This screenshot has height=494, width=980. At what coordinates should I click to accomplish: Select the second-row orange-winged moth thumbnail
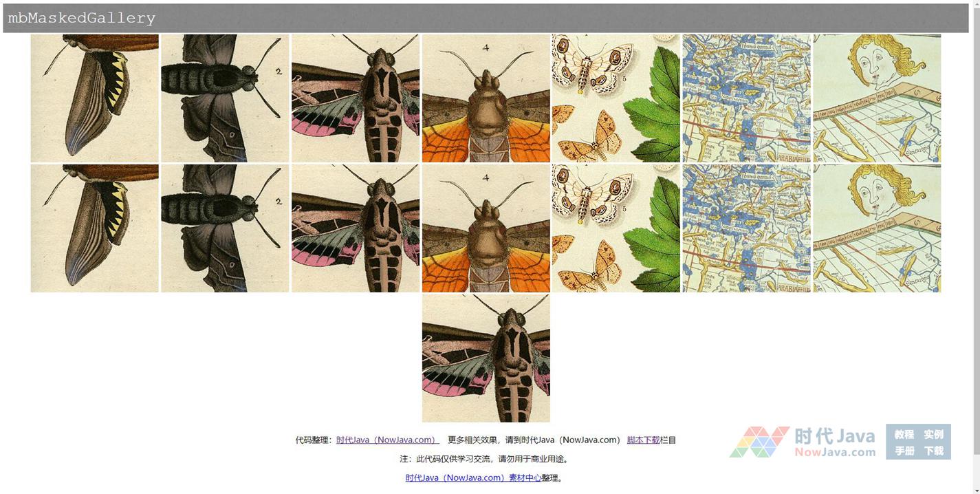(486, 228)
